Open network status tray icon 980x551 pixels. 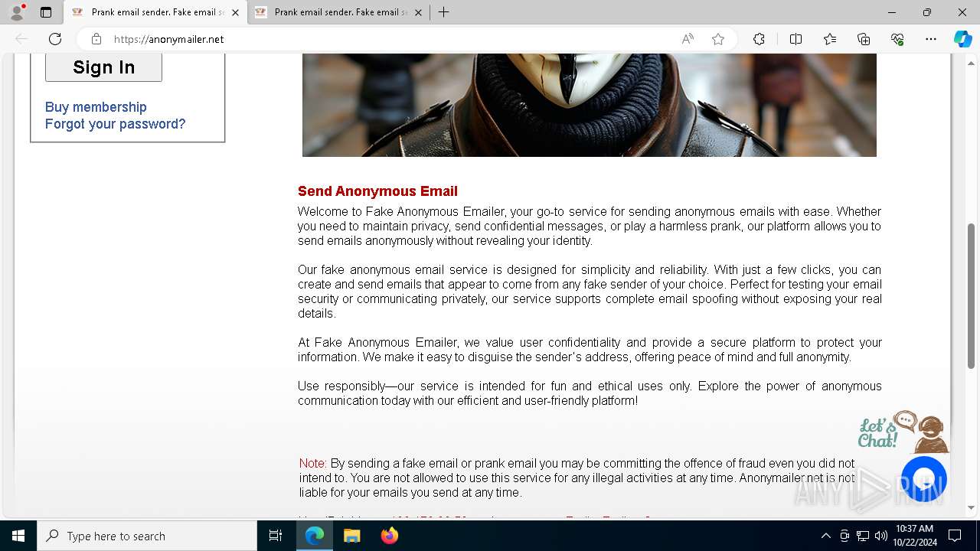pyautogui.click(x=862, y=536)
